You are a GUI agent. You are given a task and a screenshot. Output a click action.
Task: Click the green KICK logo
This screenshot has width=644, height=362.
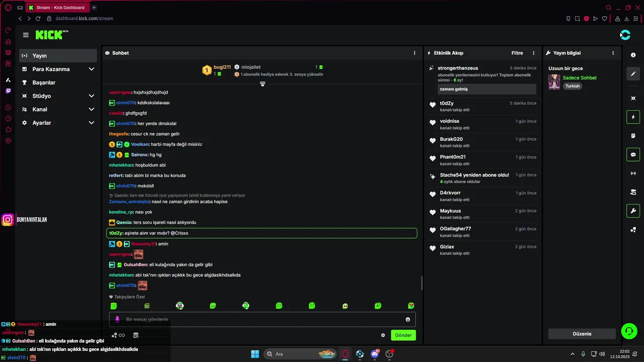click(x=52, y=35)
